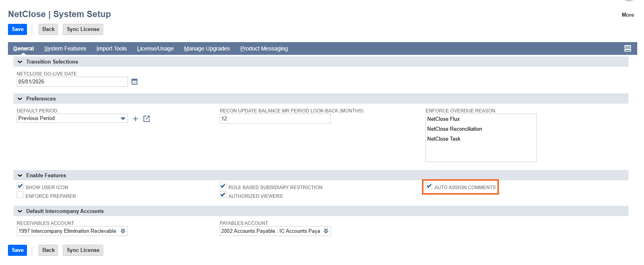Open the More menu
644x265 pixels.
tap(628, 15)
